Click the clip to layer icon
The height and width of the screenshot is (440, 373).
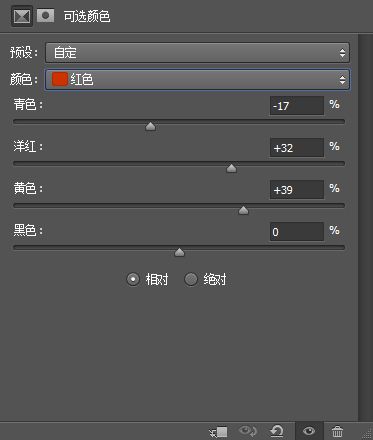point(218,432)
